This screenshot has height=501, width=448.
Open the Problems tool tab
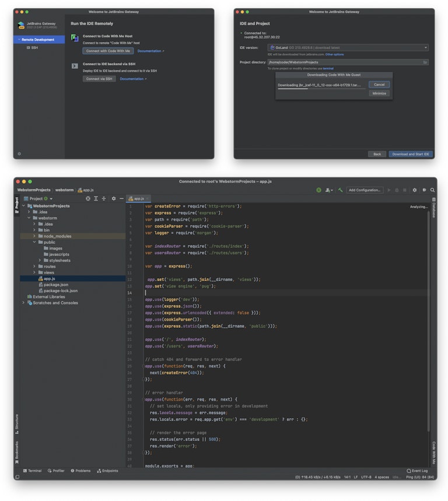80,471
